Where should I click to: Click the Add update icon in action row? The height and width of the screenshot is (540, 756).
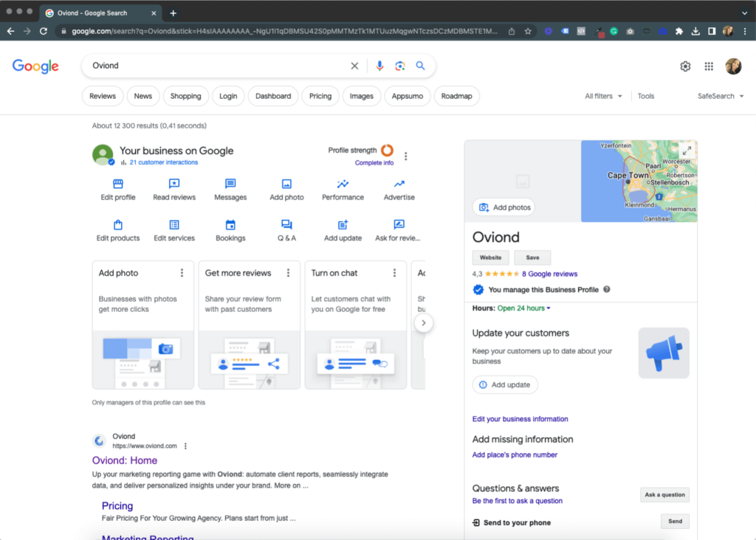(343, 225)
